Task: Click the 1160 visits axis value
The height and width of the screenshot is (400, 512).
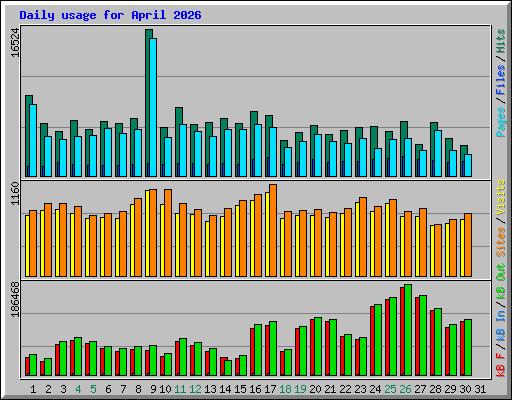Action: [15, 194]
